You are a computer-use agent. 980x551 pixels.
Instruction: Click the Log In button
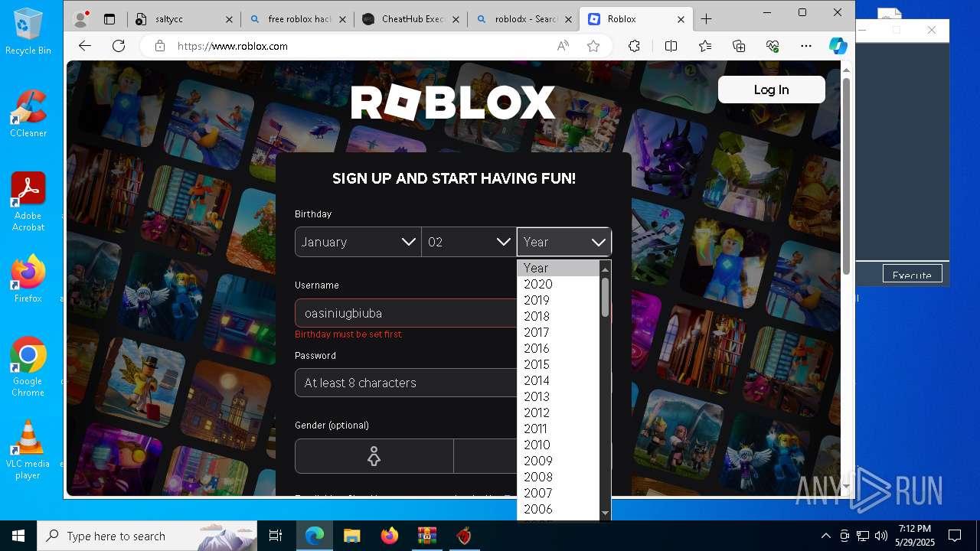click(x=771, y=90)
